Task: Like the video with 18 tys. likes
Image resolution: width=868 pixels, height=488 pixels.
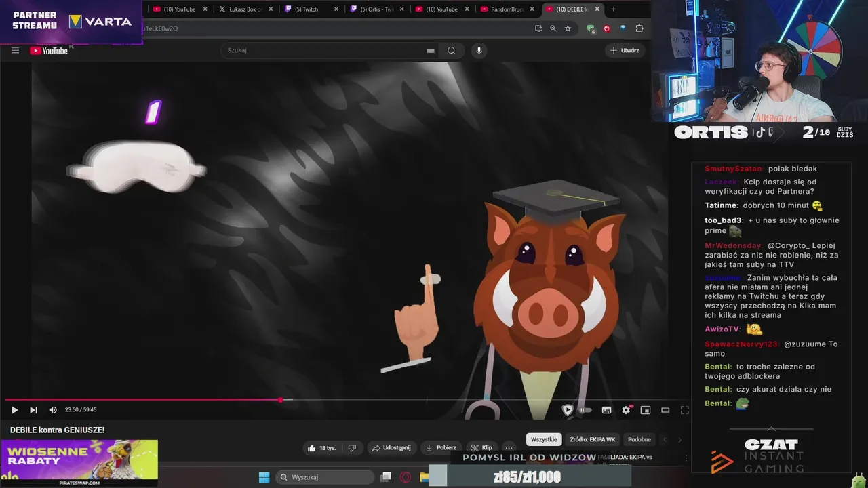Action: click(322, 447)
